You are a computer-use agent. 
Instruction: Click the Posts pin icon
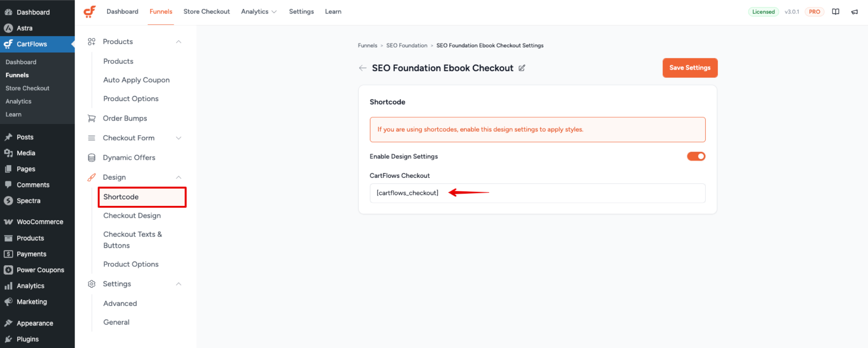click(x=8, y=137)
